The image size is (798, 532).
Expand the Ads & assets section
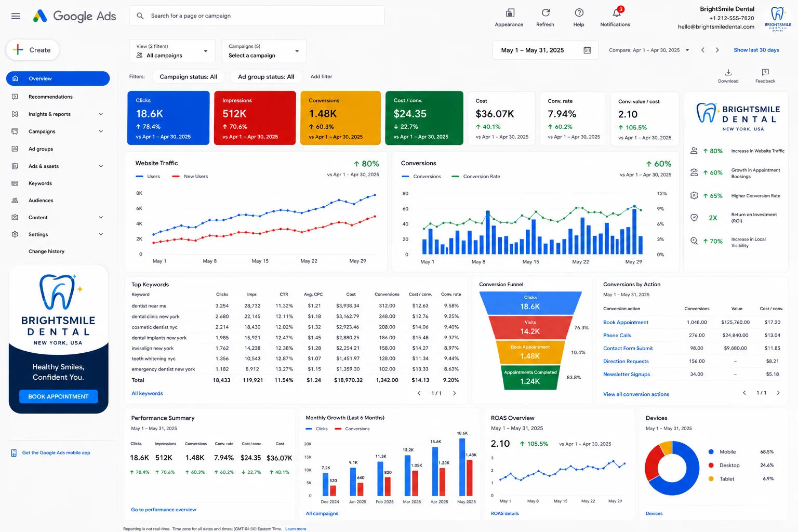point(101,166)
